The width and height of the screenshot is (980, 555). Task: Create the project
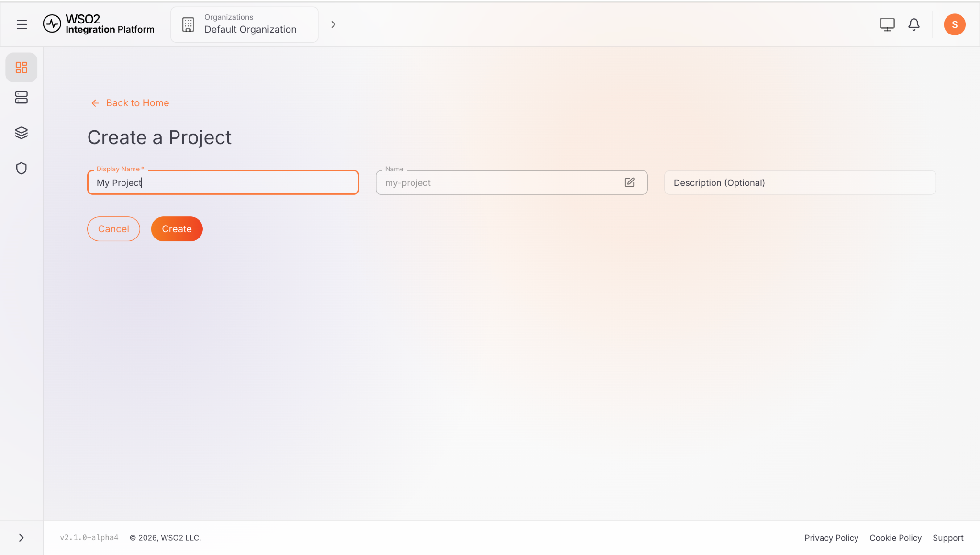[177, 229]
